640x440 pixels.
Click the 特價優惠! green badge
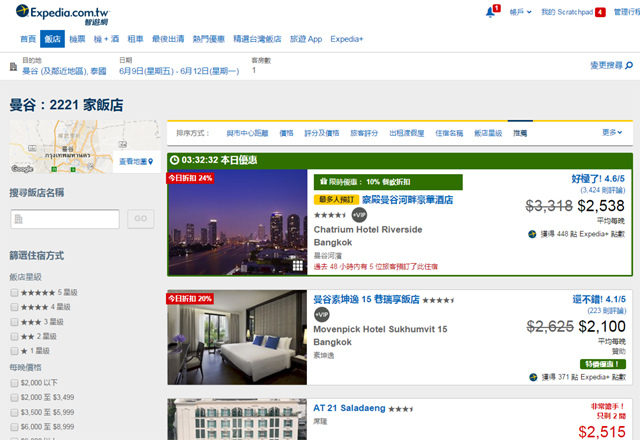602,364
